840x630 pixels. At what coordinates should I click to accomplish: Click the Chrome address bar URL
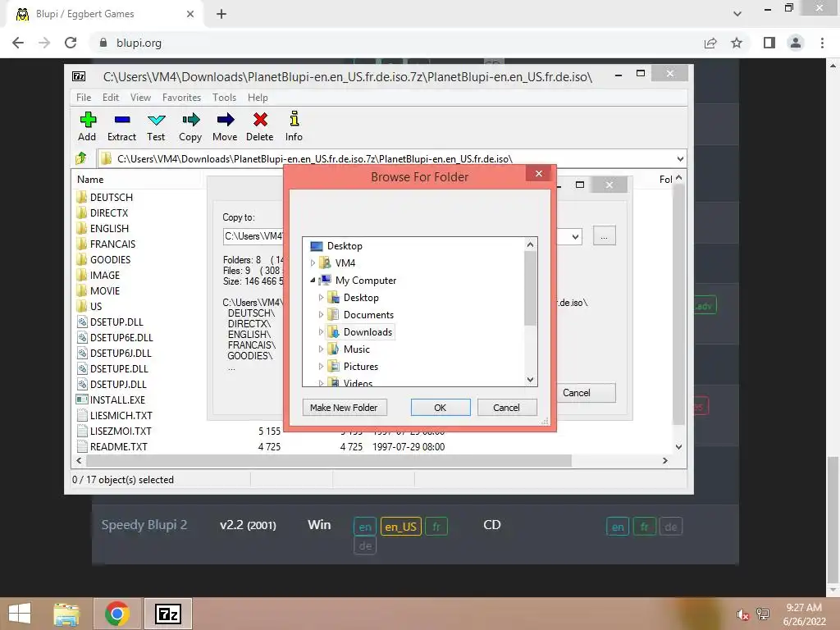139,43
